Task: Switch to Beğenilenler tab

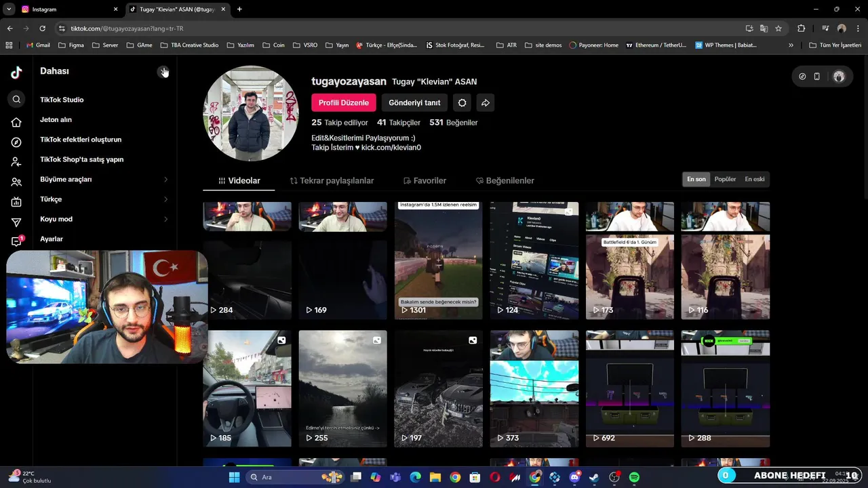Action: [x=505, y=181]
